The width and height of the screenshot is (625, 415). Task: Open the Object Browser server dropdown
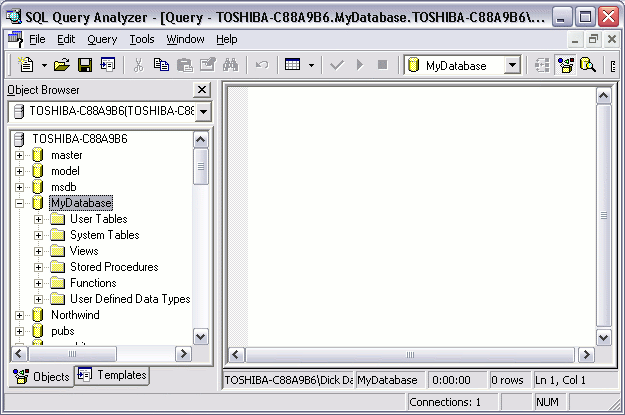pyautogui.click(x=203, y=111)
